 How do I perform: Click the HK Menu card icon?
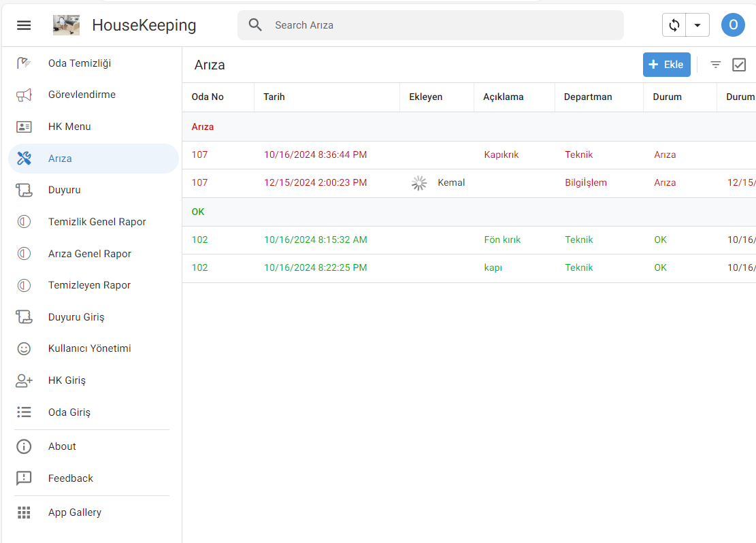tap(24, 127)
